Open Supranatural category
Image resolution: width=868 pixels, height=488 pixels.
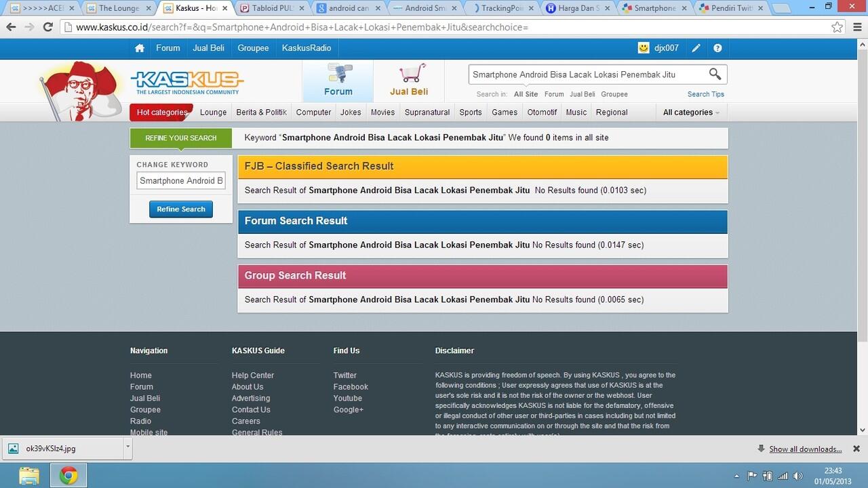427,113
